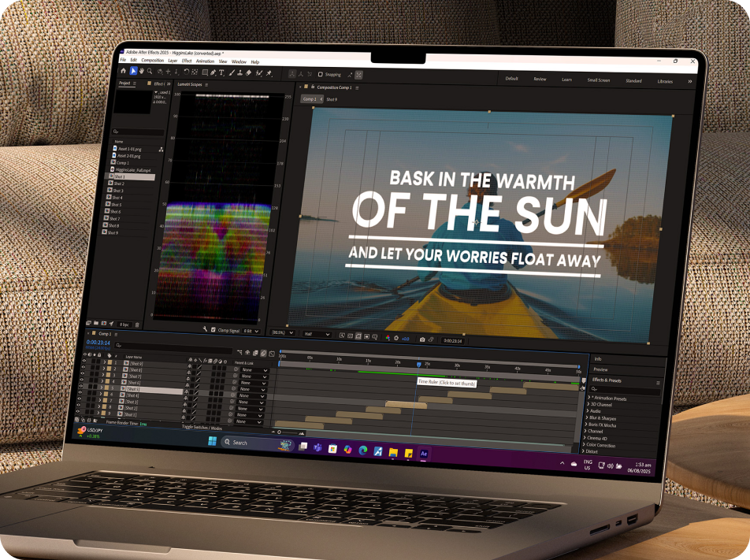Click the snapshot camera icon in viewer
The image size is (750, 560).
[x=422, y=339]
